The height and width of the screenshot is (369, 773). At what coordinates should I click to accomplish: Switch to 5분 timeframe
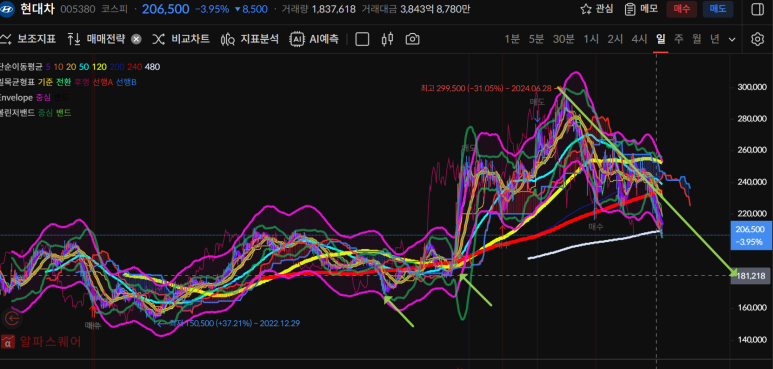tap(536, 39)
